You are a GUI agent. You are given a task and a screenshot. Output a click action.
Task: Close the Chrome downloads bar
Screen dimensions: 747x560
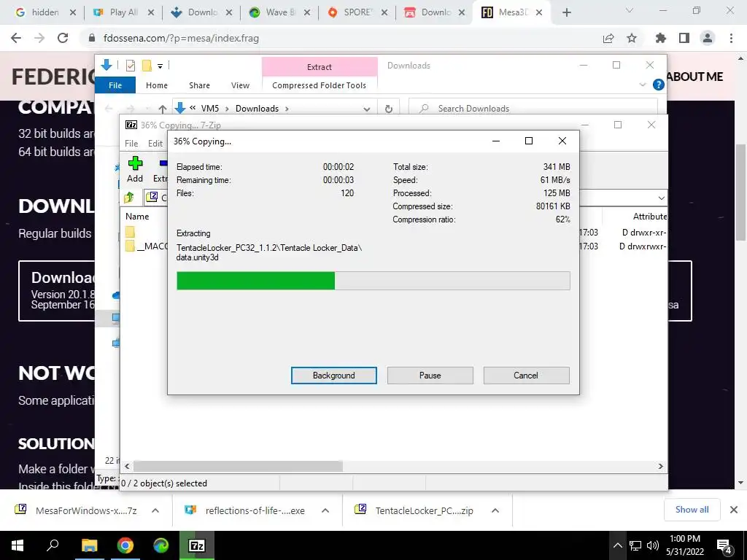click(734, 510)
